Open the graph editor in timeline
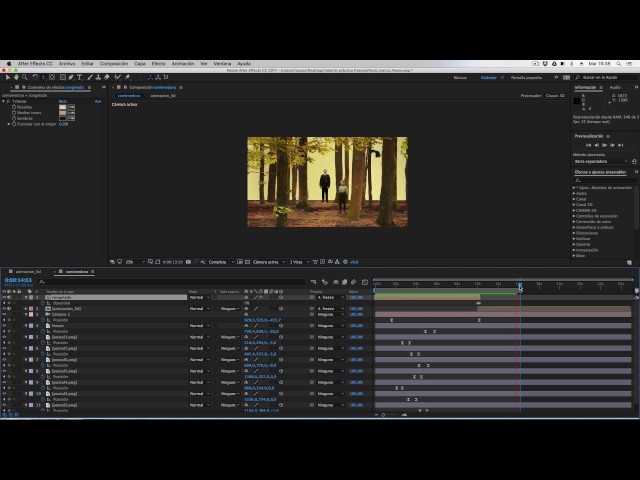Screen dimensions: 640x480 coord(365,282)
